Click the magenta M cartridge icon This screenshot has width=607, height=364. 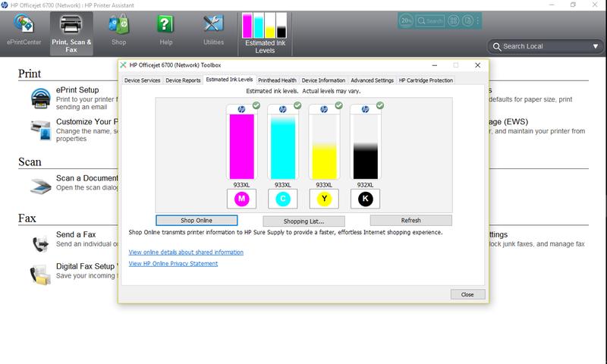[x=241, y=199]
